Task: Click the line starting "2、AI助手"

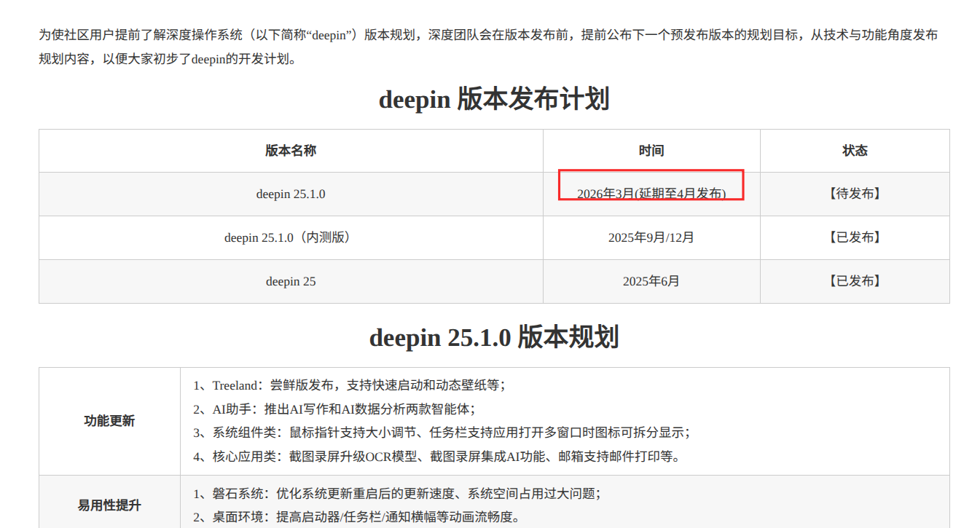Action: pyautogui.click(x=334, y=409)
